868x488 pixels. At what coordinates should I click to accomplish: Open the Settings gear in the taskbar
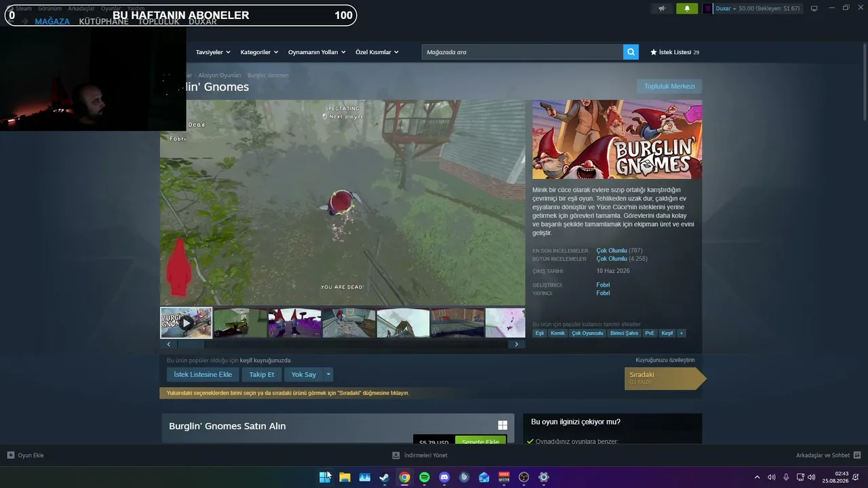click(544, 477)
